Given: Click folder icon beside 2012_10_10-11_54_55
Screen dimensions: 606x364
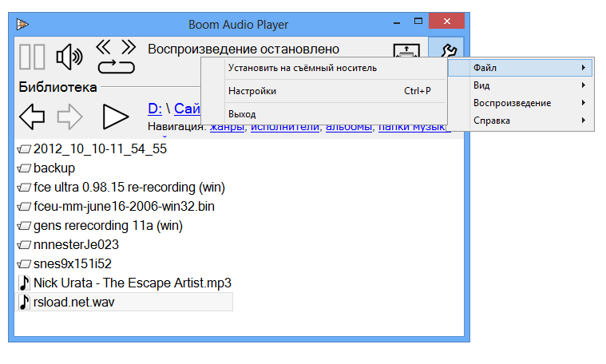Looking at the screenshot, I should [x=24, y=148].
